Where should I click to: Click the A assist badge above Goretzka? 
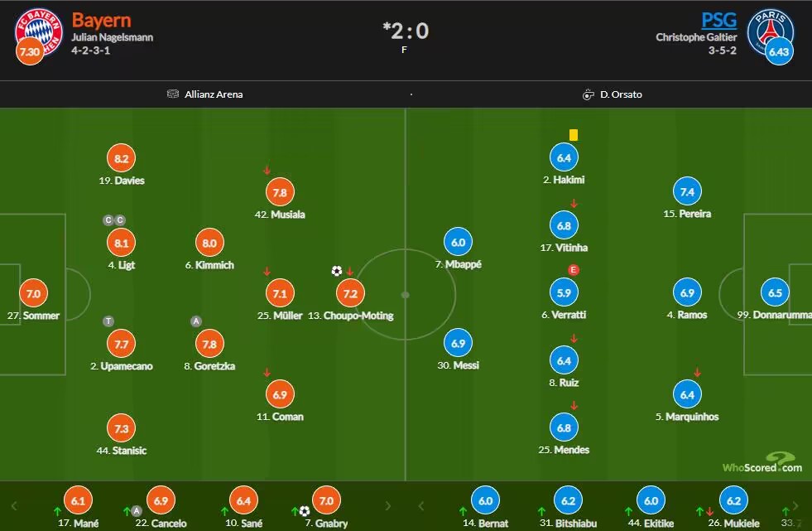pyautogui.click(x=195, y=321)
